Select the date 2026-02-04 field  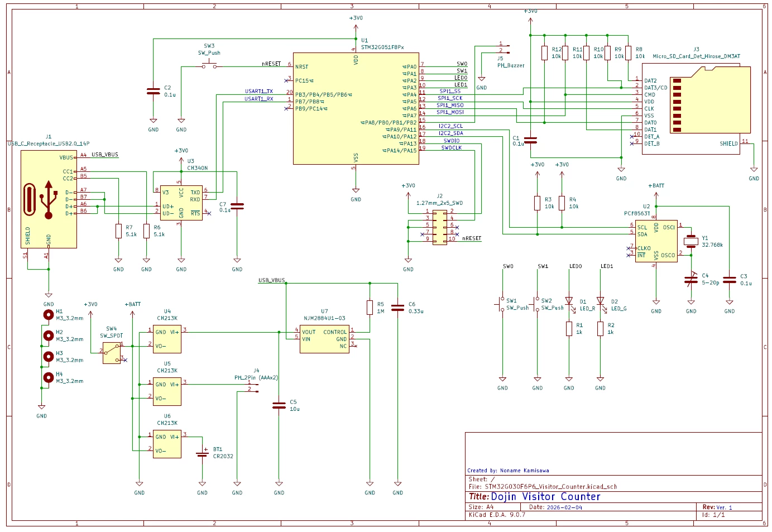pos(555,507)
